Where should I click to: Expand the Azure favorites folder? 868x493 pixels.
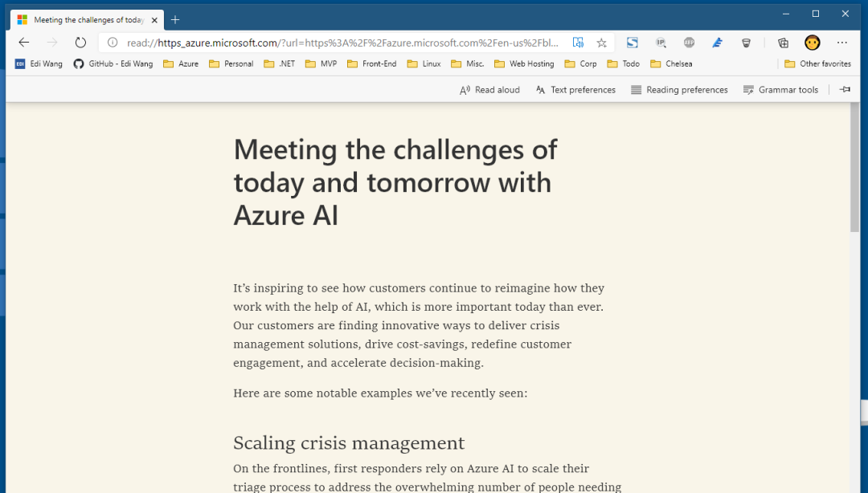pyautogui.click(x=181, y=63)
